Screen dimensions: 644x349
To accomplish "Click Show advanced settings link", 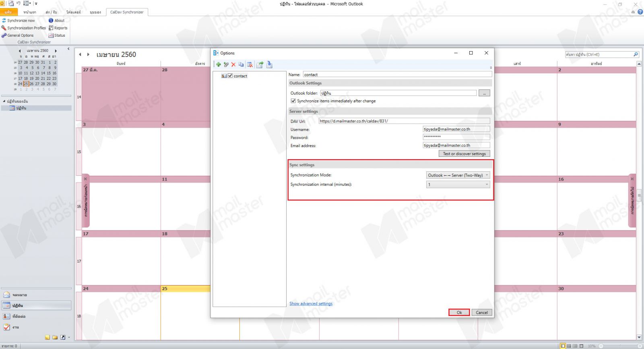I will click(x=311, y=303).
